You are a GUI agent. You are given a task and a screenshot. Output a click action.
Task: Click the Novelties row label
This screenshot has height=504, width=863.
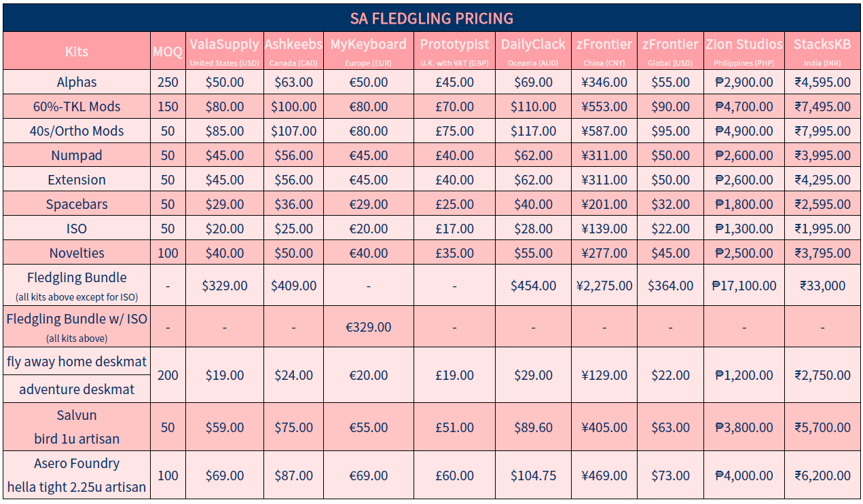[x=77, y=253]
